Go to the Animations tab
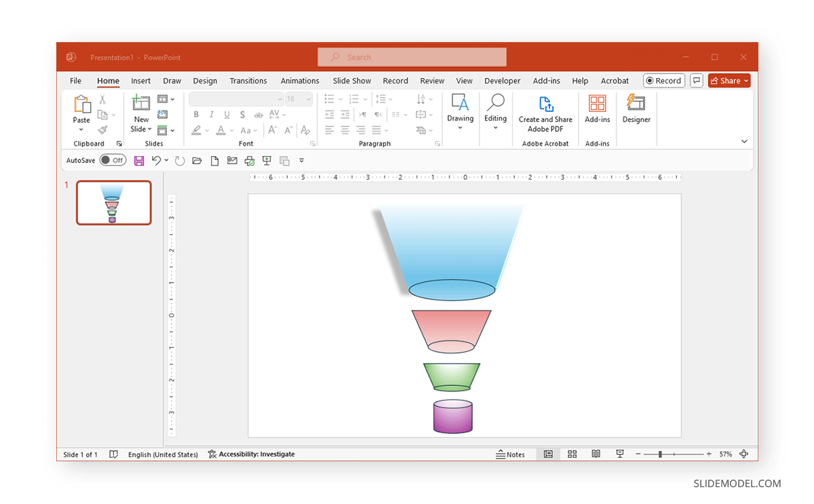Screen dimensions: 814x504 click(x=300, y=81)
